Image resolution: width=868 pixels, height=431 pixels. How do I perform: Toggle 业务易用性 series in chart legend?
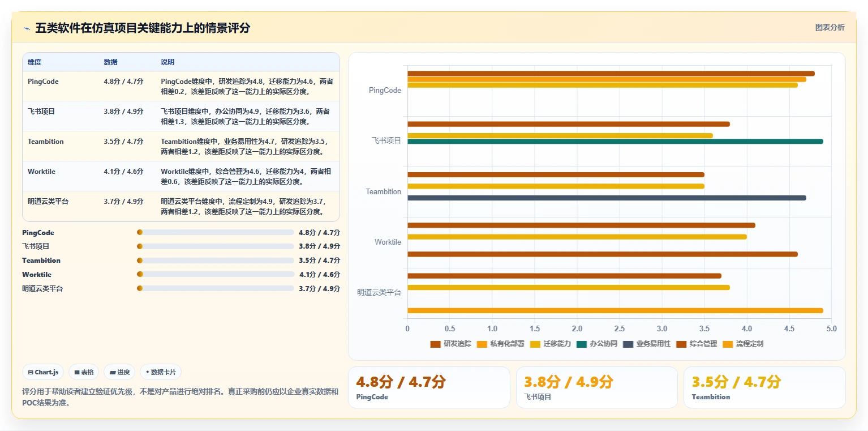pyautogui.click(x=646, y=344)
